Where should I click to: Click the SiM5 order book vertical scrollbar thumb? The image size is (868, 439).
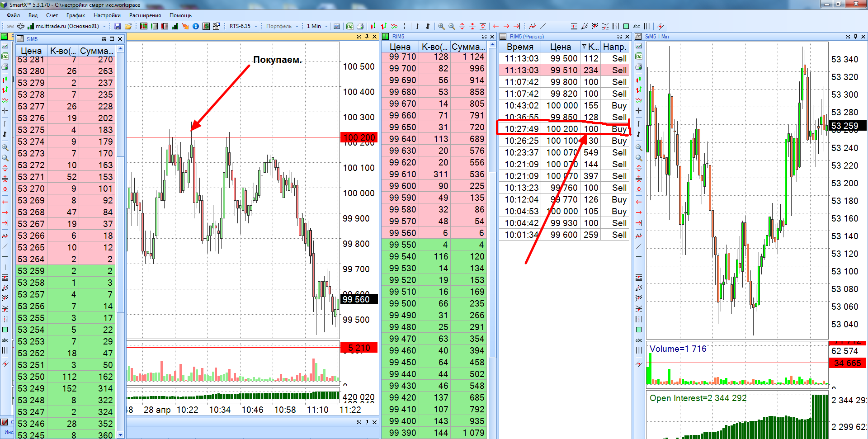point(120,234)
